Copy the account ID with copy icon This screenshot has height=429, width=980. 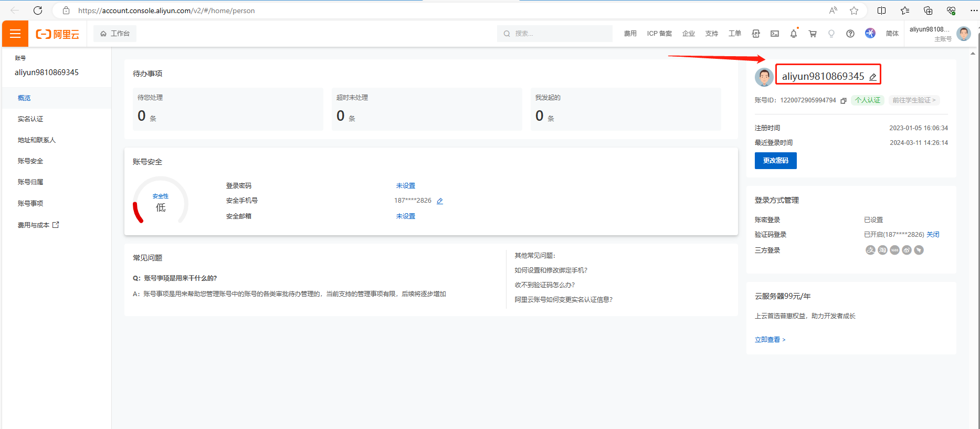pos(844,101)
